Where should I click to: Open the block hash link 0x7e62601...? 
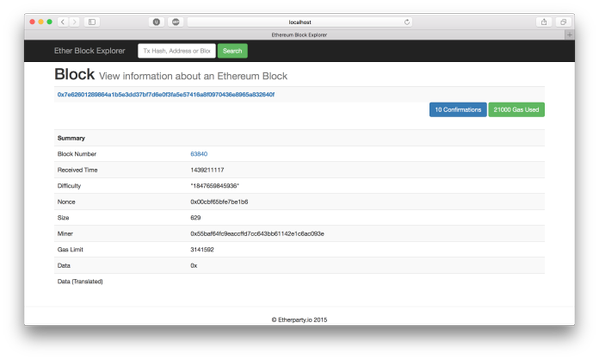click(x=166, y=94)
